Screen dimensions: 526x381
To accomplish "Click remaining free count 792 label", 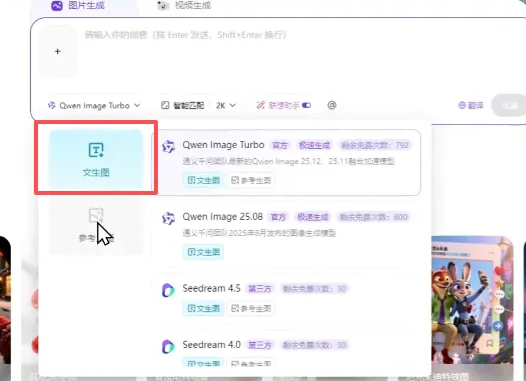I will (x=375, y=145).
